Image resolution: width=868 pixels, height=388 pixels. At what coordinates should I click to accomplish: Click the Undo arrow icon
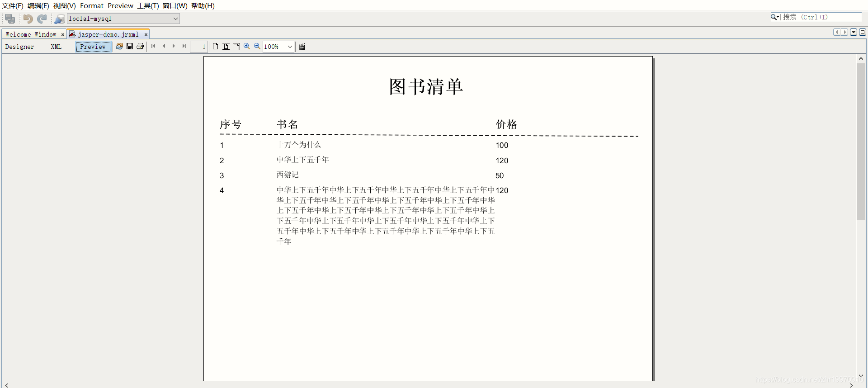[28, 19]
